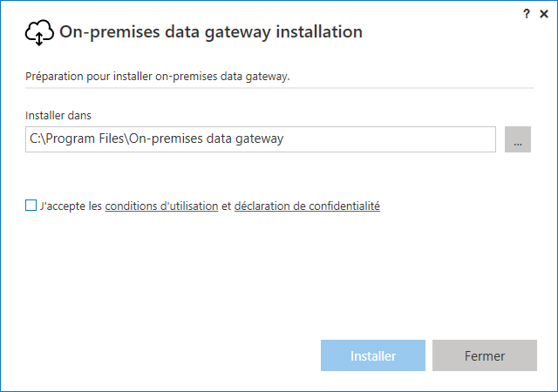Dismiss dialog using the Fermer button

[485, 355]
